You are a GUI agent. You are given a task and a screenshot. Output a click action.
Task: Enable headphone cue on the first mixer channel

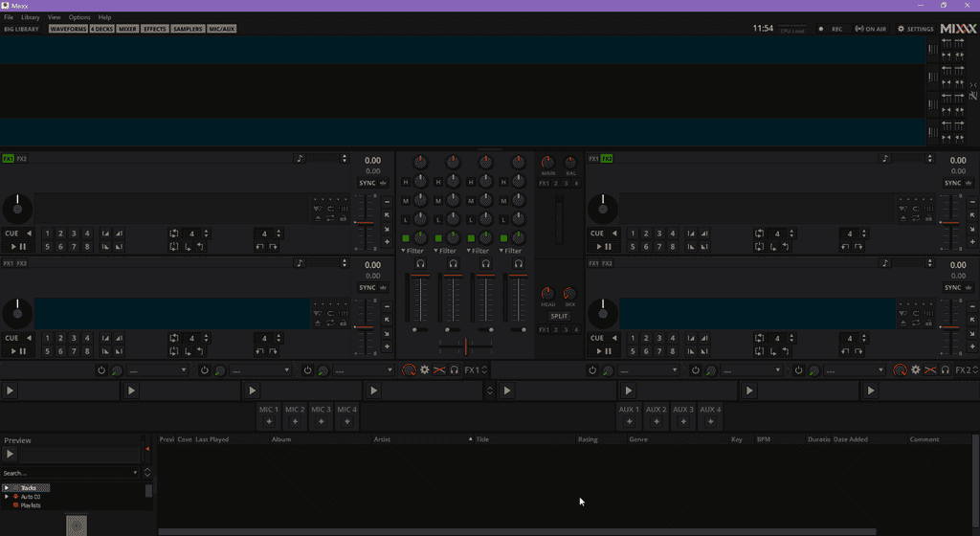click(421, 263)
